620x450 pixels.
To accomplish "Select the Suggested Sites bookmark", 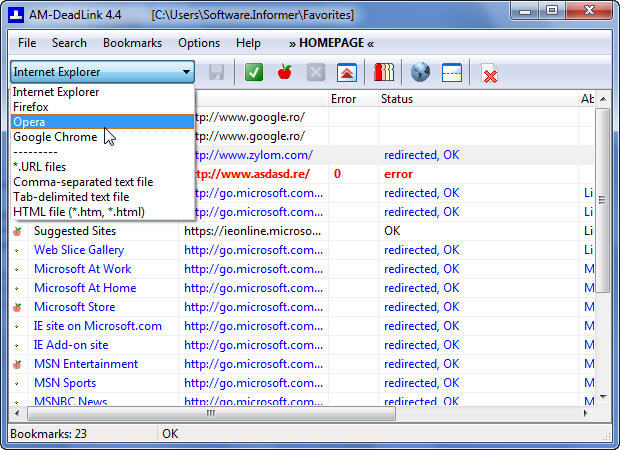I will point(75,231).
